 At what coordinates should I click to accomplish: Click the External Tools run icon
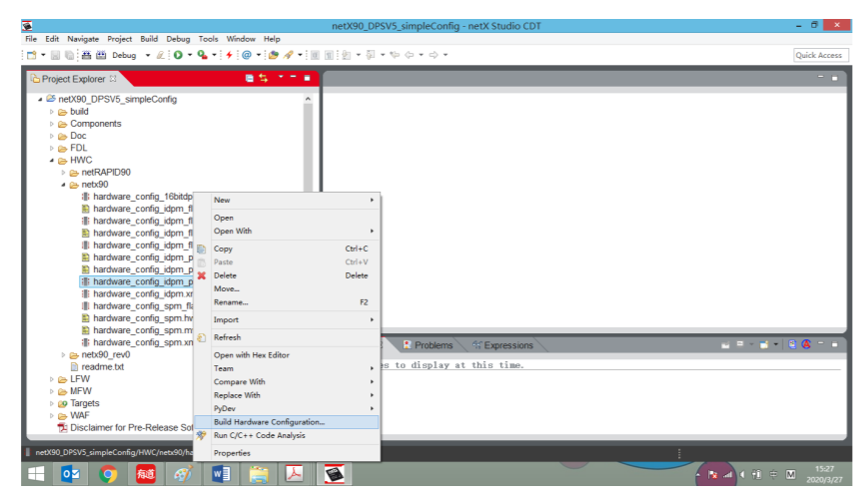coord(202,55)
